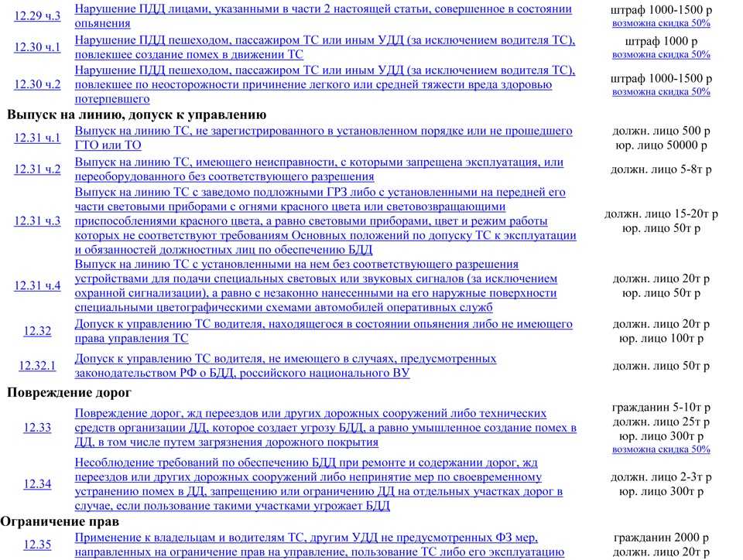Select 12.32.1 fine должн. лицо 50т р

pos(661,366)
